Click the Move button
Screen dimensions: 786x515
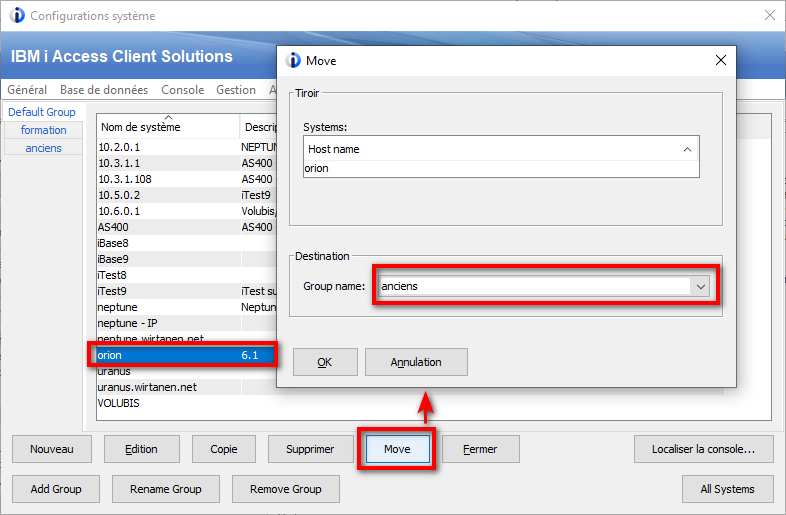click(x=398, y=449)
